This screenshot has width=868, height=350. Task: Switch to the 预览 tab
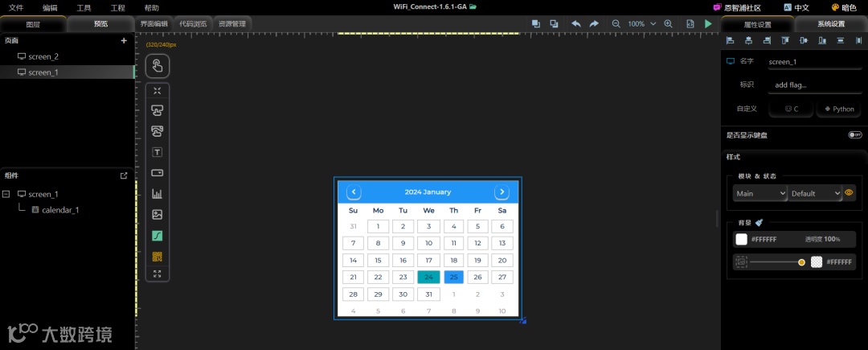tap(100, 24)
